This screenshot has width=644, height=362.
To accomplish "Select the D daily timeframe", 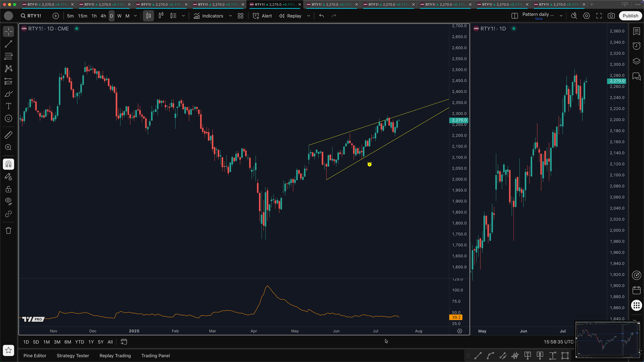I will pyautogui.click(x=112, y=16).
